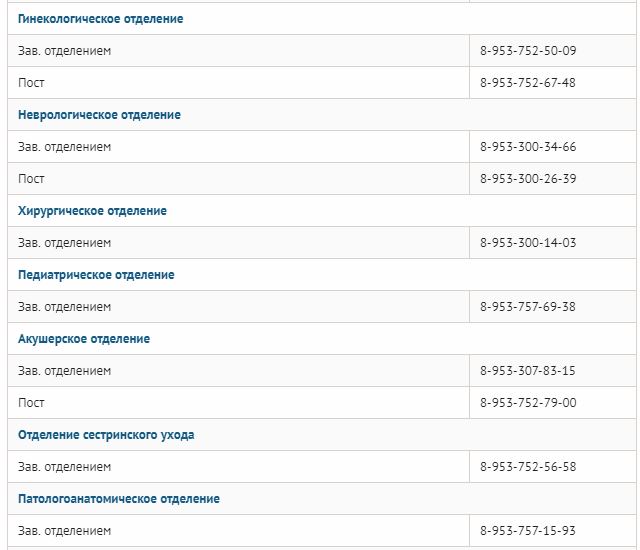
Task: Click phone number 8-953-757-15-93
Action: [x=528, y=530]
